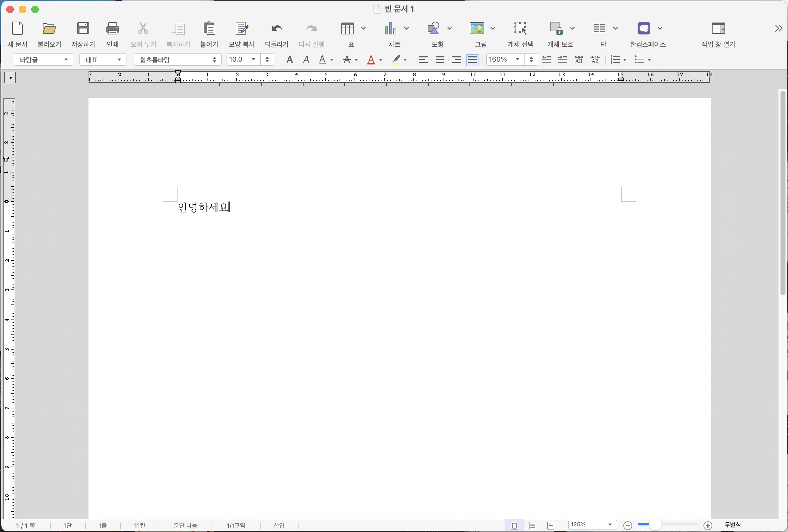Select the Format Copy (모양 복사) tool

click(241, 29)
